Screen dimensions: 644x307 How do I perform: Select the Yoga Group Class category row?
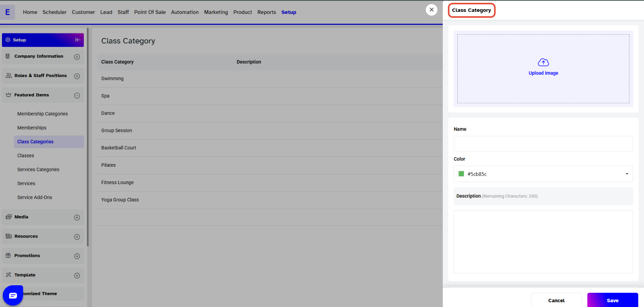pos(270,200)
